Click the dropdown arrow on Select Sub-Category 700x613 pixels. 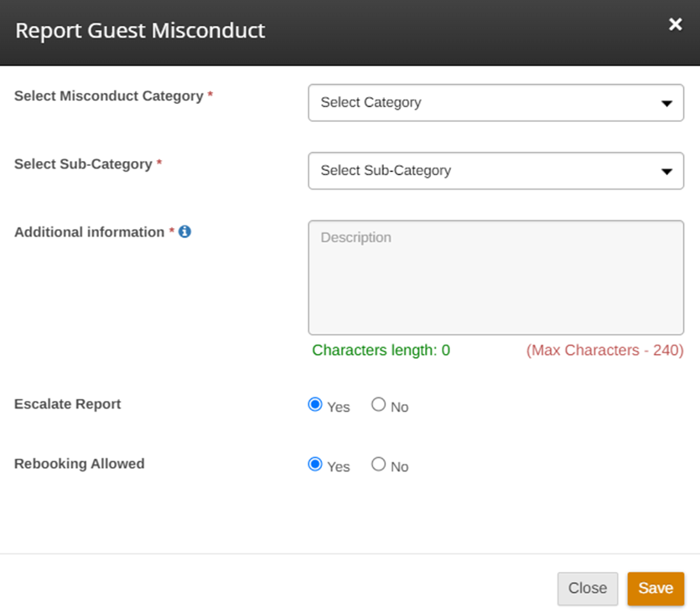pyautogui.click(x=667, y=171)
